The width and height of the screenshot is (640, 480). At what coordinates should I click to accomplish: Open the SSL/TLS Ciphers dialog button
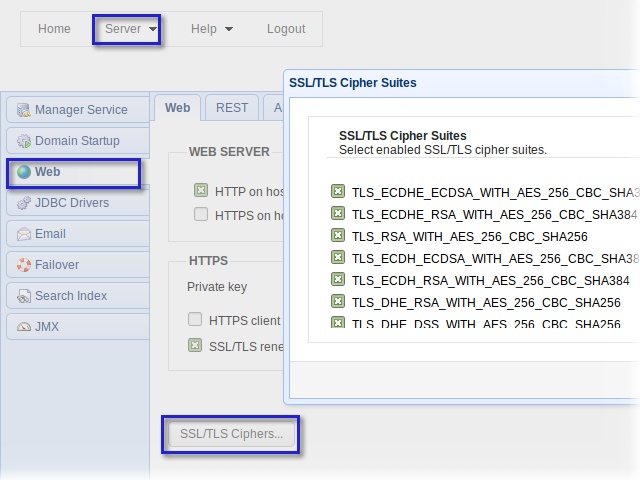point(231,434)
